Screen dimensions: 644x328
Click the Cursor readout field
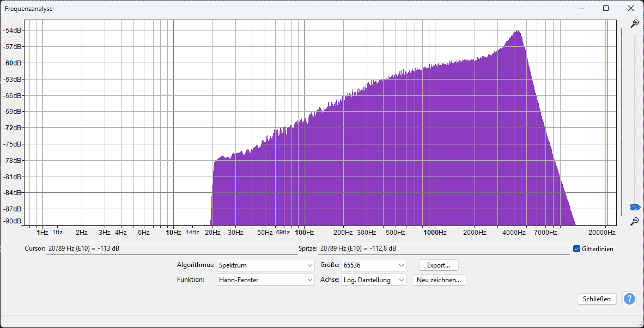click(171, 249)
